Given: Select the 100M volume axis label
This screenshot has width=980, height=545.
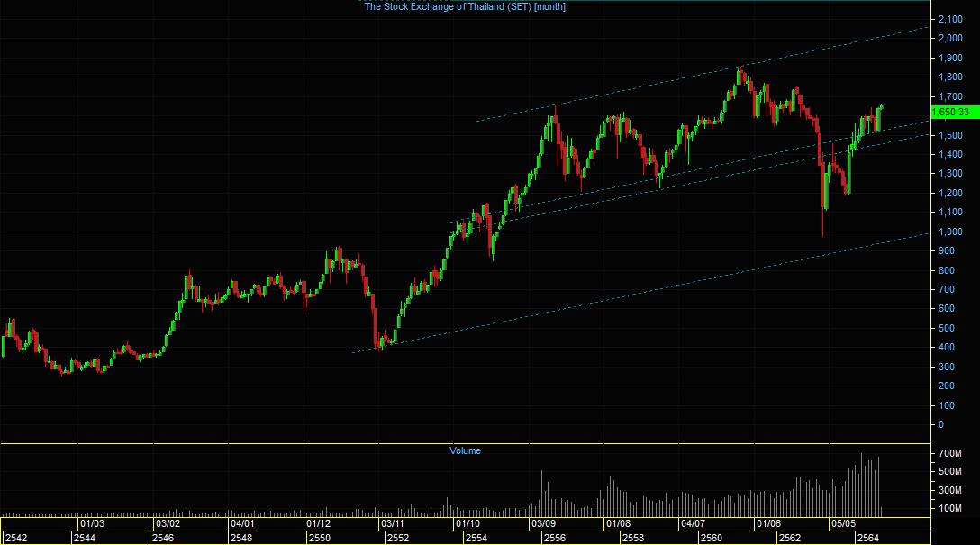Looking at the screenshot, I should tap(950, 509).
